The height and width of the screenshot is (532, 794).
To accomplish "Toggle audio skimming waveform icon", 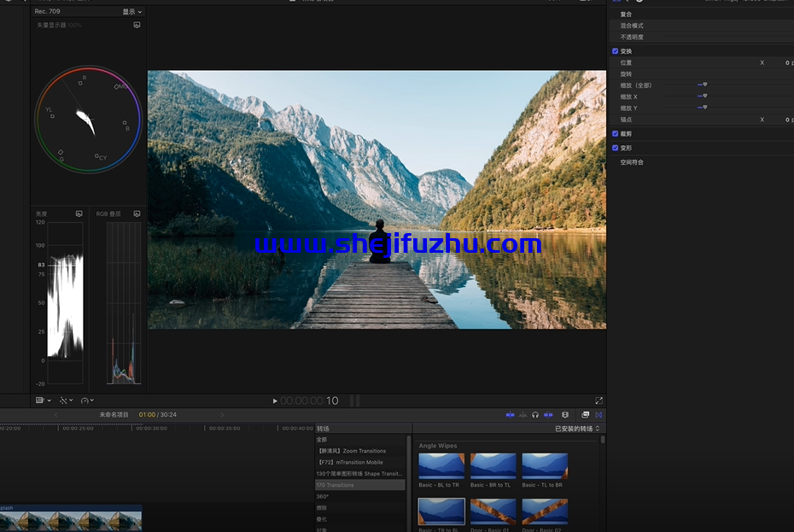I will [x=523, y=415].
